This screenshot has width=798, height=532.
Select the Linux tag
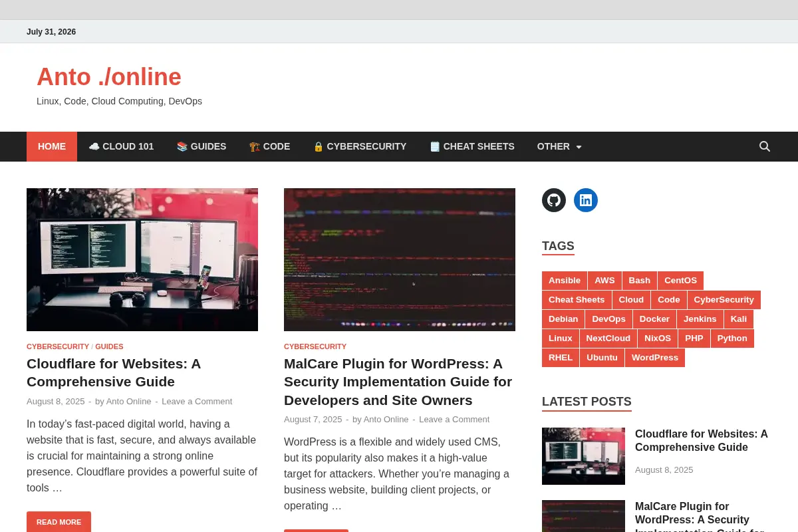561,338
